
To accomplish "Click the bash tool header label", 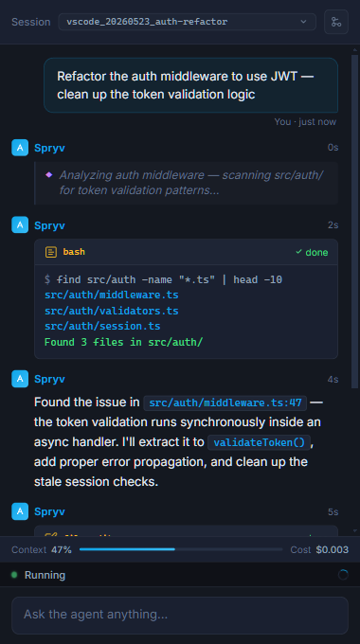I will point(74,252).
